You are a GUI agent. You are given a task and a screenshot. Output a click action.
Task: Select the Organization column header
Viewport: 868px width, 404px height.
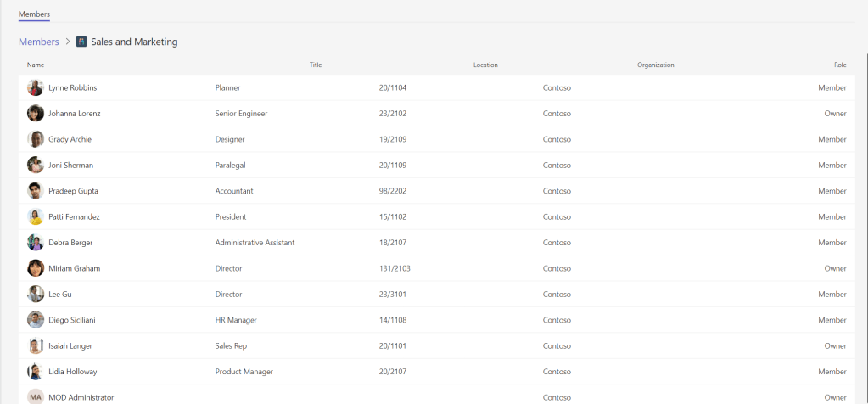pyautogui.click(x=655, y=65)
